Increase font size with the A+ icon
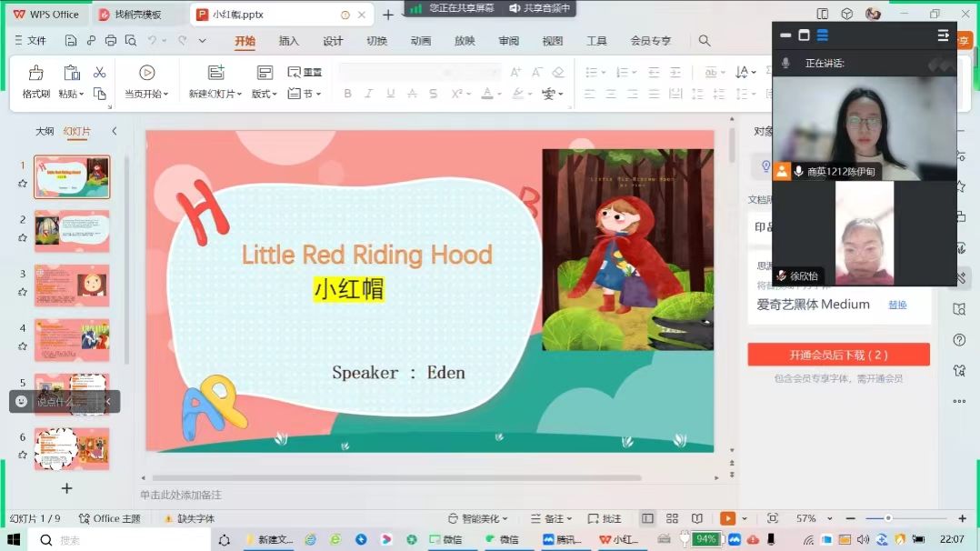 515,73
